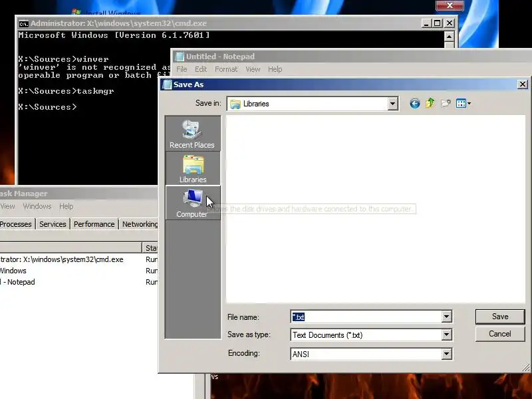Create a new folder in Save As
Viewport: 532px width, 399px height.
tap(446, 103)
